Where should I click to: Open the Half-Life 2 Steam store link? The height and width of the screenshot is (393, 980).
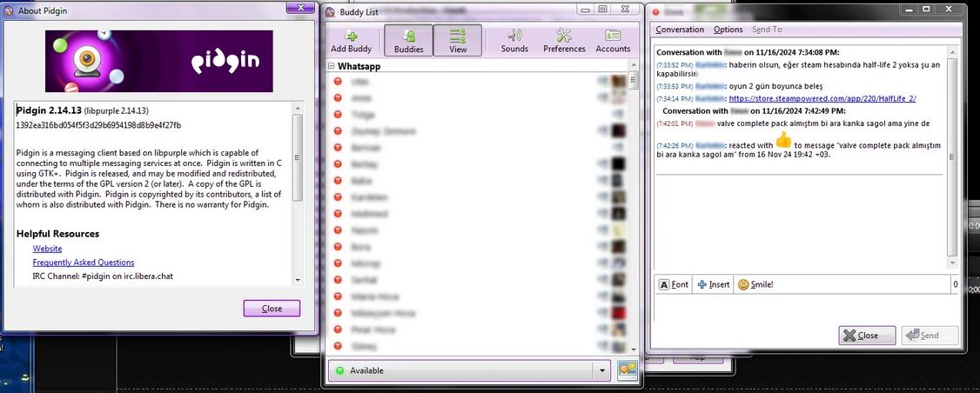822,99
